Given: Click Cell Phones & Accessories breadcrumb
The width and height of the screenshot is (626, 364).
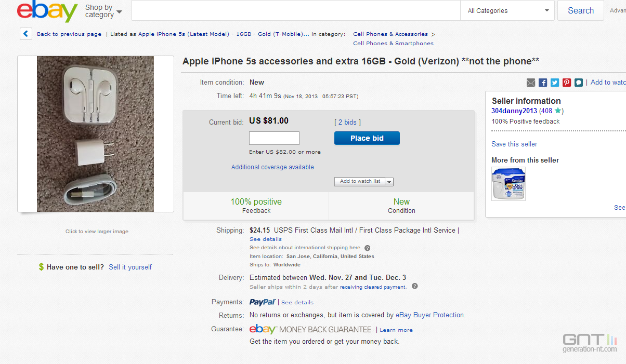Looking at the screenshot, I should [x=390, y=34].
